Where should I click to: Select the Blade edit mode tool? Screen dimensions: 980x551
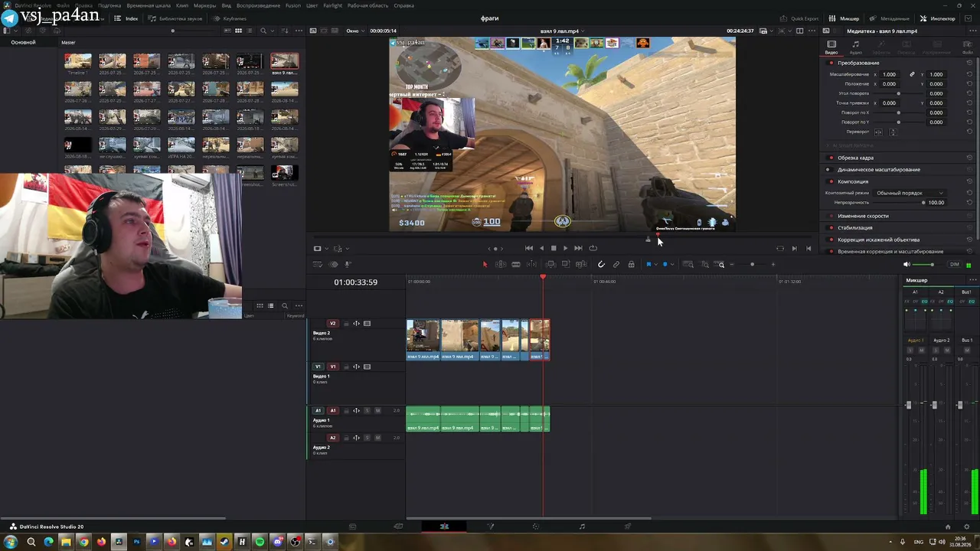click(x=516, y=265)
